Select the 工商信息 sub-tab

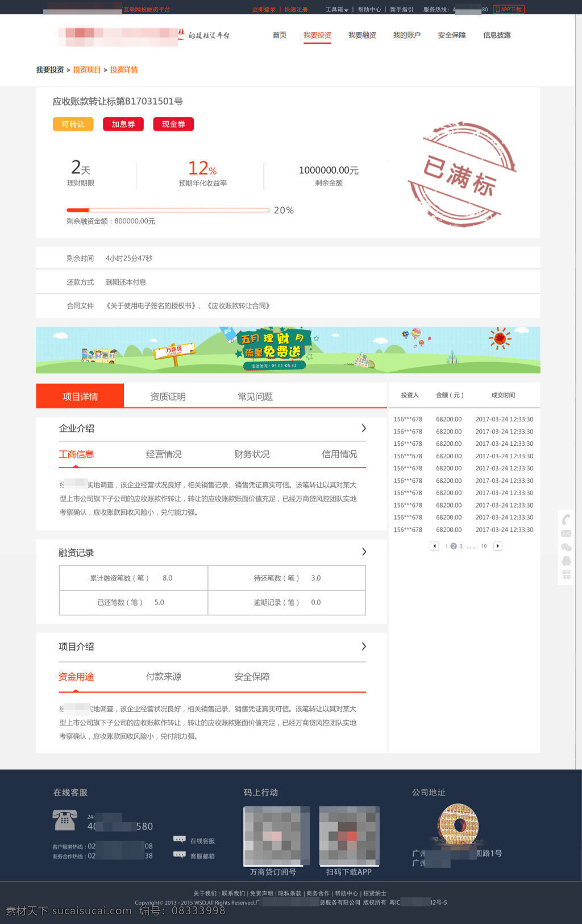76,454
